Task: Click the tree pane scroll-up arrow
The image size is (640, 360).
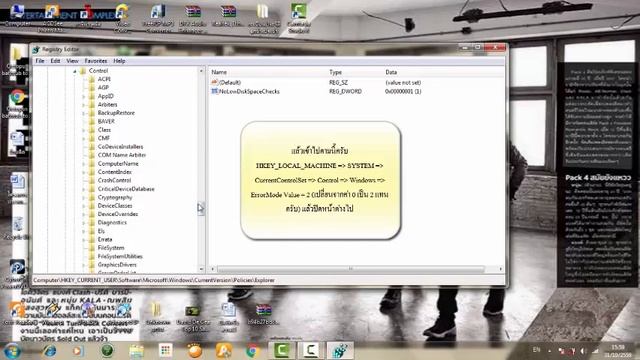Action: click(201, 71)
